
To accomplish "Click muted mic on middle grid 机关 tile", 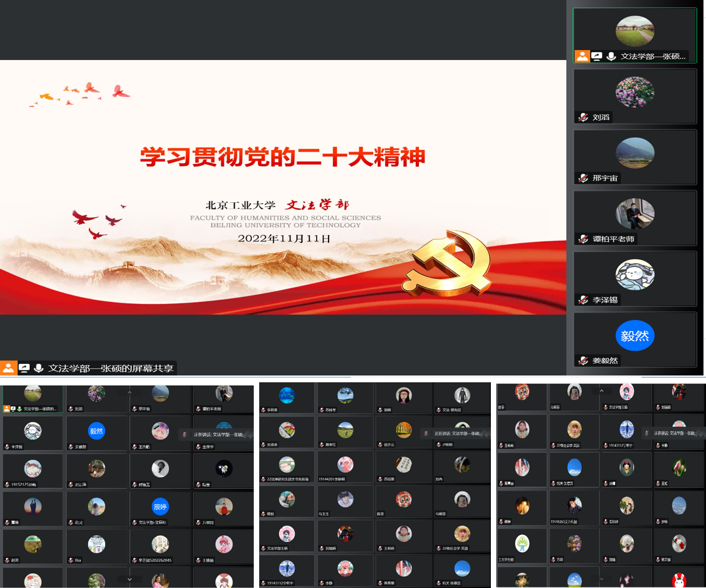I will tap(439, 583).
